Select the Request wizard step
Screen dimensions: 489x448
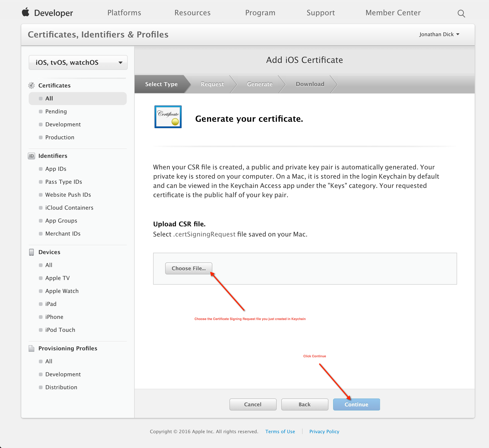coord(212,84)
